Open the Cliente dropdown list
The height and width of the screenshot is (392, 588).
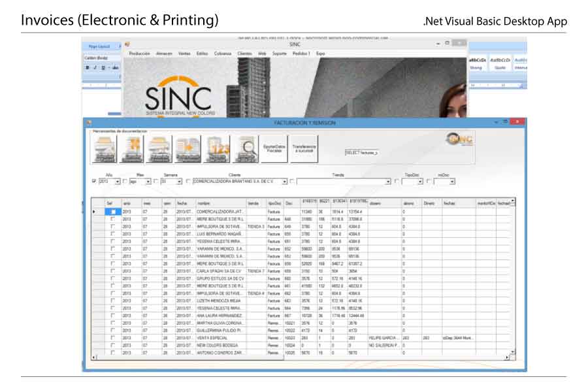[x=286, y=181]
